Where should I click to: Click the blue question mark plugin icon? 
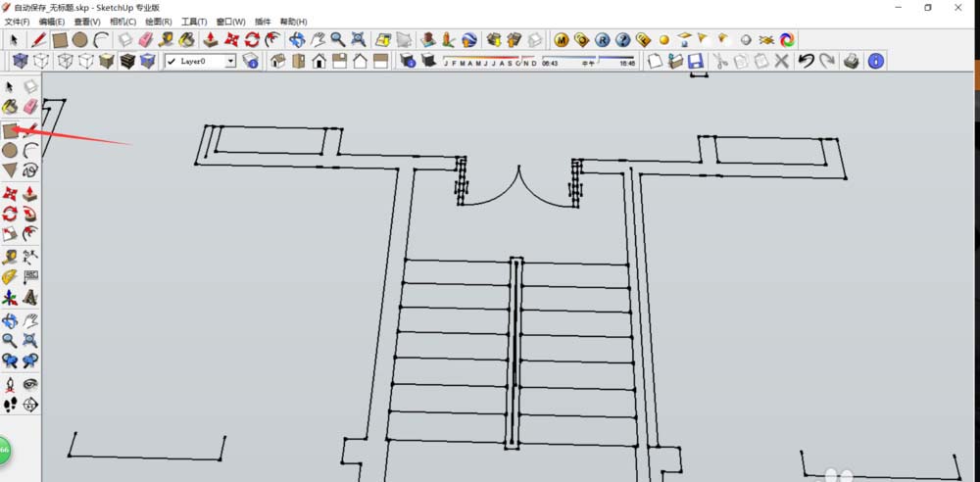coord(622,40)
